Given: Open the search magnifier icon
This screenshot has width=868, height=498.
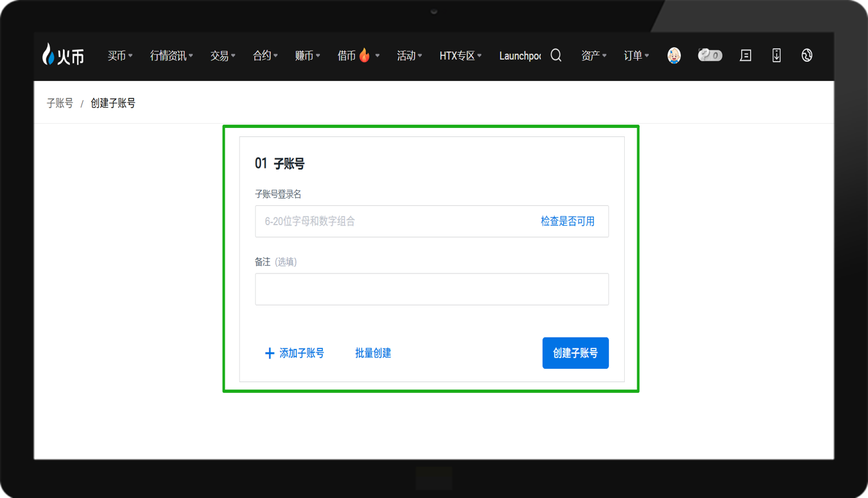Looking at the screenshot, I should pos(556,56).
